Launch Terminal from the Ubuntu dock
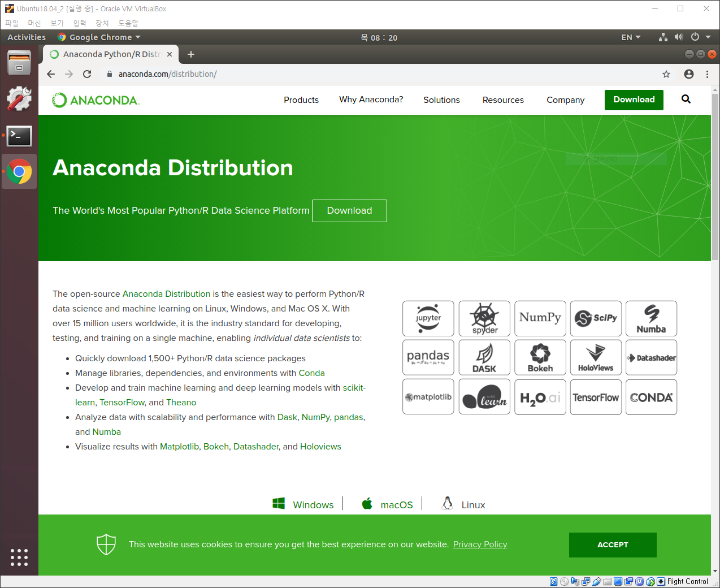720x588 pixels. [x=19, y=136]
